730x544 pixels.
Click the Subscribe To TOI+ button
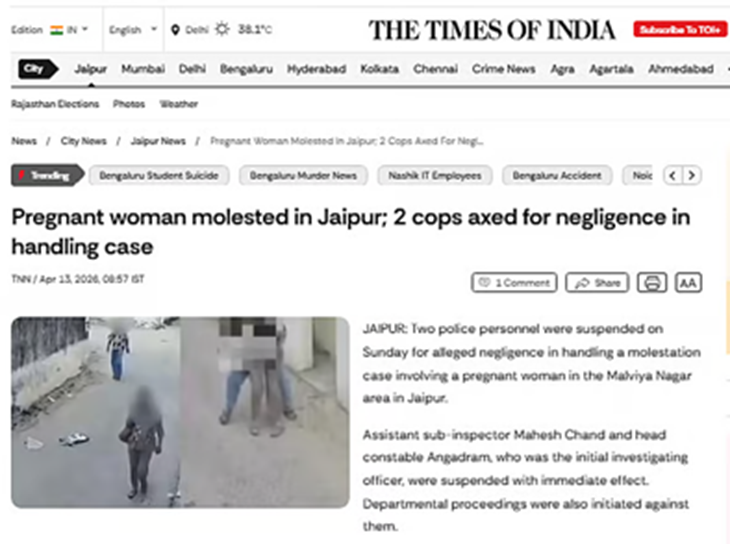pyautogui.click(x=680, y=30)
